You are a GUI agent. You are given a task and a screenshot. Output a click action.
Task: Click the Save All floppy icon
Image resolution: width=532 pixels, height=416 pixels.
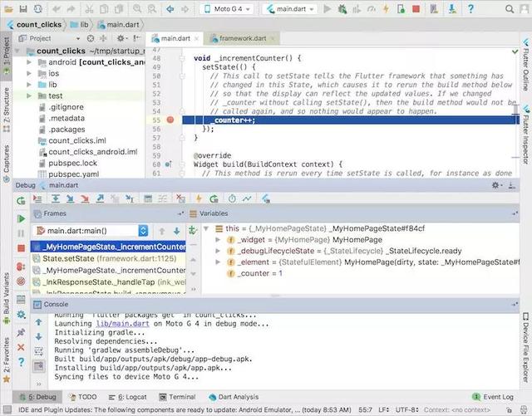[x=23, y=9]
